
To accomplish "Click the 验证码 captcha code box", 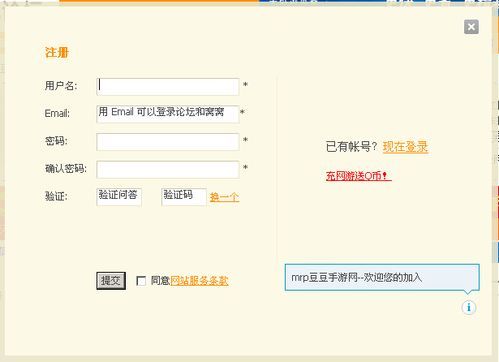I will pos(184,197).
